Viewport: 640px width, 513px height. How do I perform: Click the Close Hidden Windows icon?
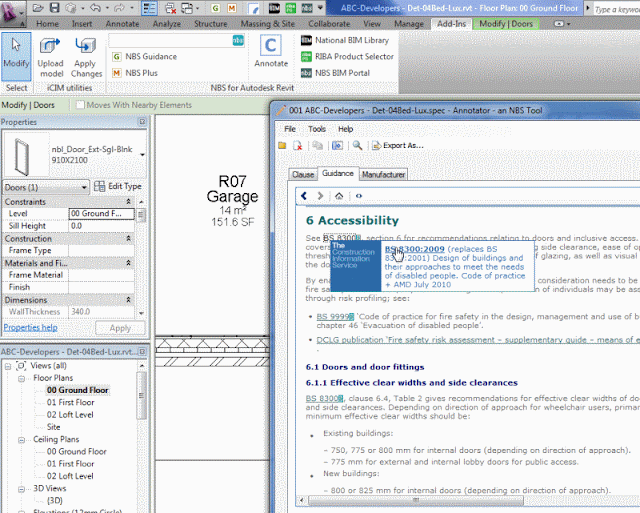point(171,8)
